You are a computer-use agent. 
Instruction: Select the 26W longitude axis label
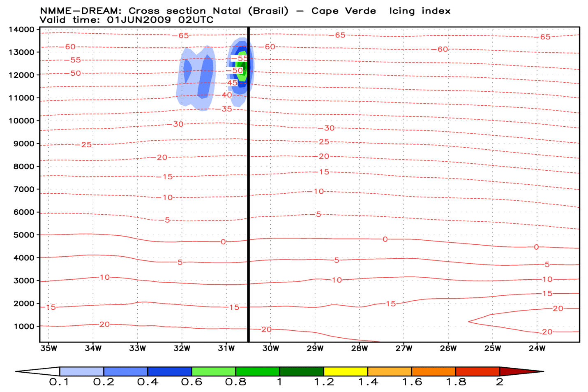(448, 348)
